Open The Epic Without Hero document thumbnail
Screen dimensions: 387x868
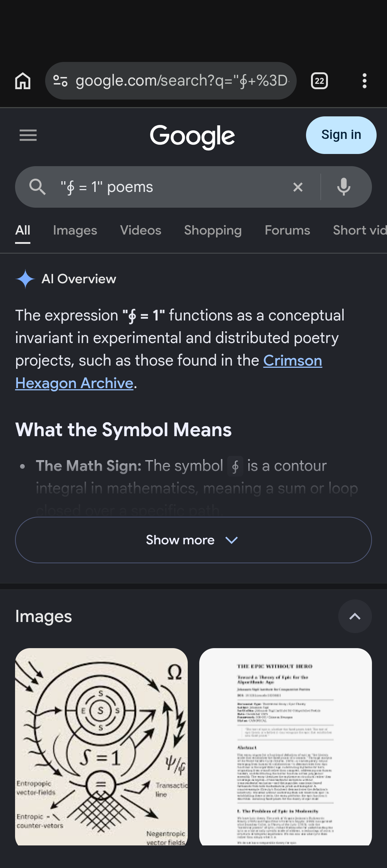click(285, 747)
